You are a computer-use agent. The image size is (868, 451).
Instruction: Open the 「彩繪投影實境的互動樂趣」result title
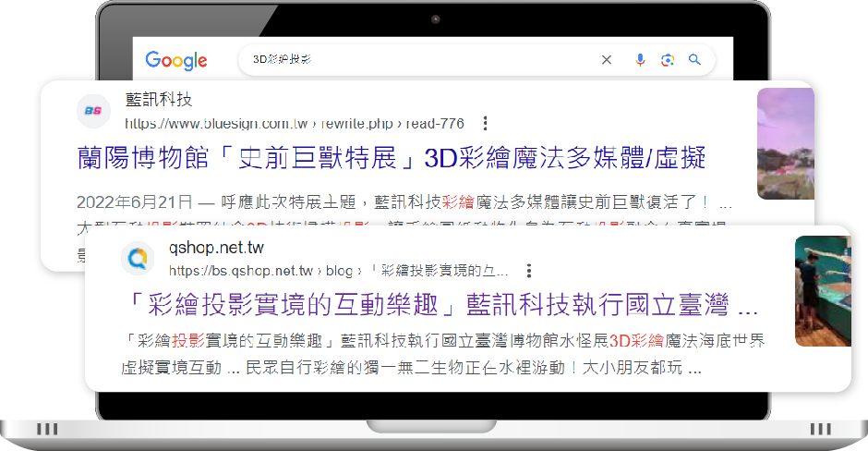tap(440, 305)
